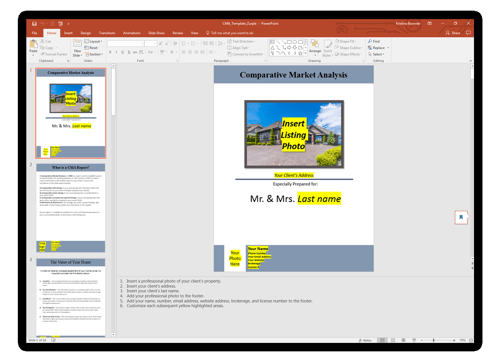Toggle Justify alignment for paragraph

(x=202, y=52)
